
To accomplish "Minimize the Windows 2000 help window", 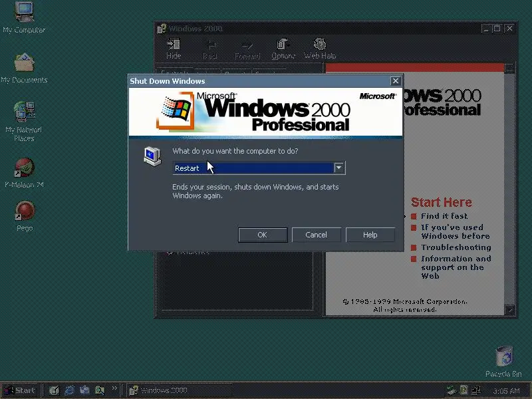I will coord(486,29).
